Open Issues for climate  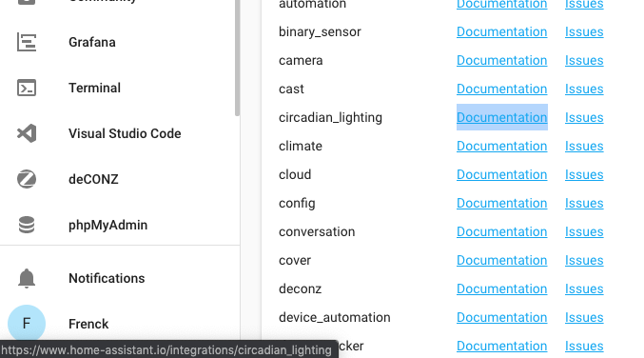tap(584, 146)
